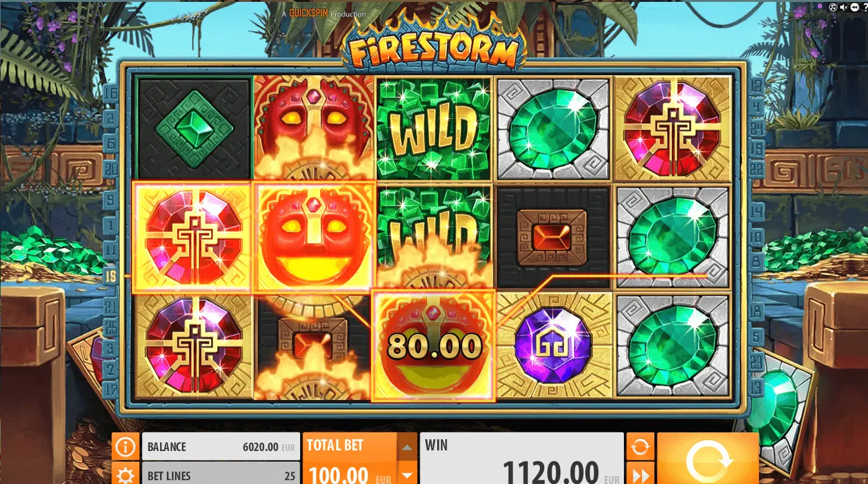Toggle the muted sound speaker icon
The image size is (868, 484).
(844, 7)
